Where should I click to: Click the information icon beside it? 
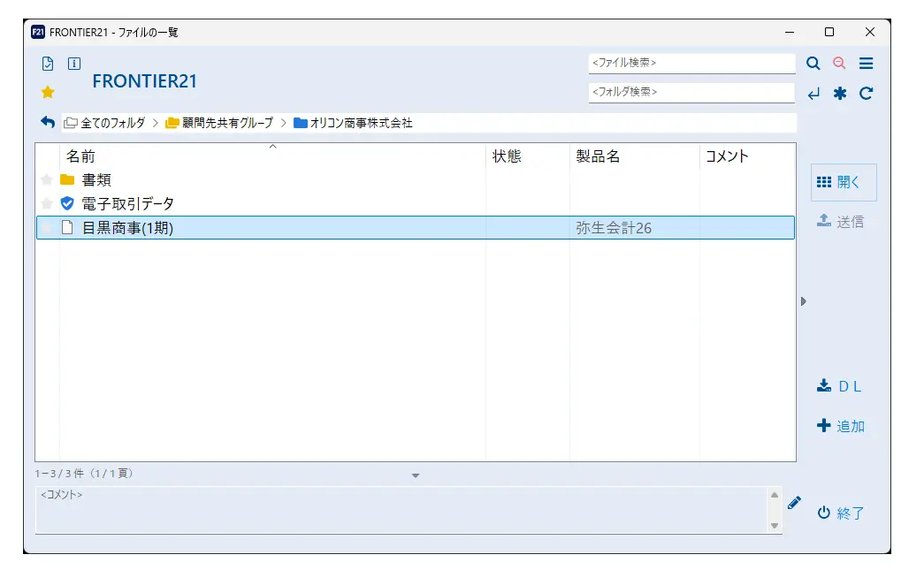point(74,63)
